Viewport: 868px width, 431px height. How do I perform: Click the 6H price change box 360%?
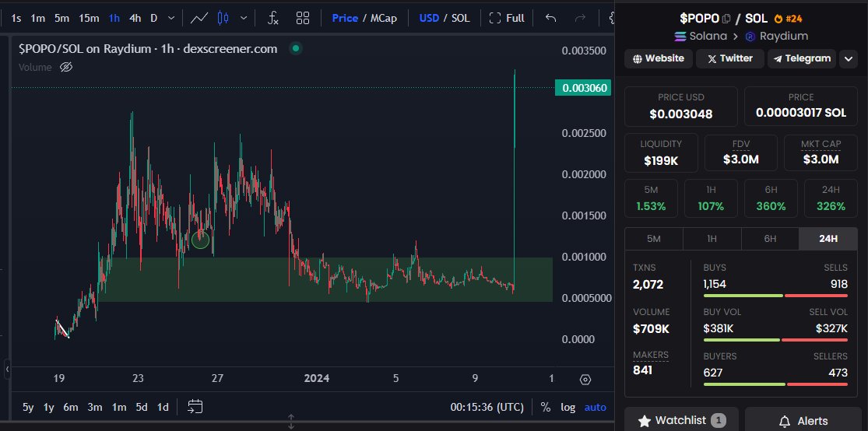771,198
